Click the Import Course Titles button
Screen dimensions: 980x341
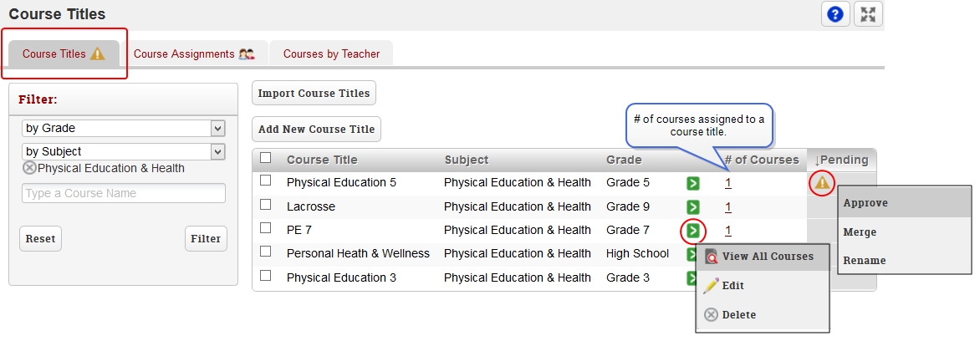click(x=314, y=93)
